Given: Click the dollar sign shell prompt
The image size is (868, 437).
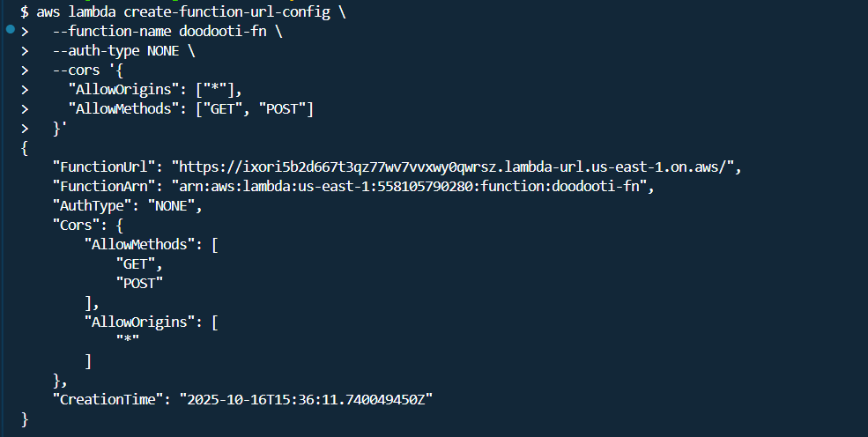Looking at the screenshot, I should click(26, 11).
